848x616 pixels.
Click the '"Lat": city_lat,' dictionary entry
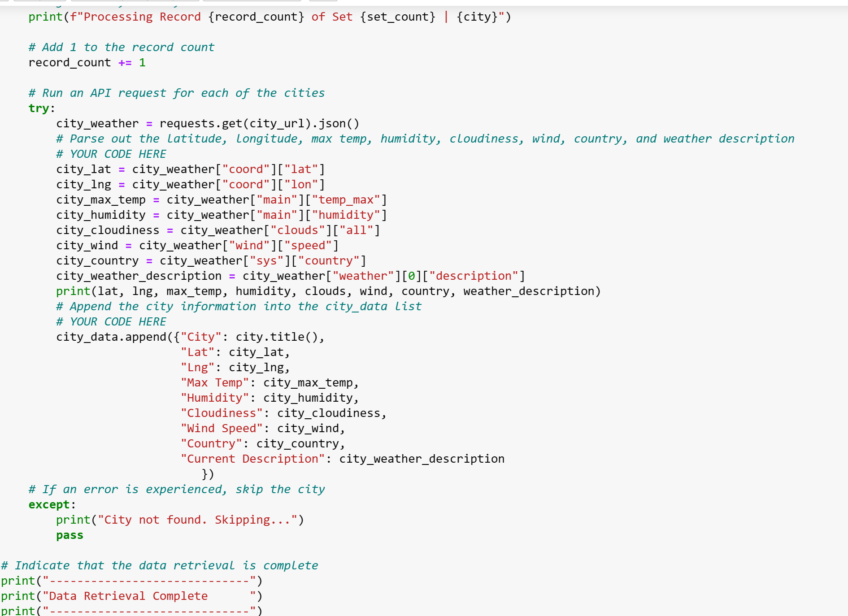pyautogui.click(x=235, y=352)
